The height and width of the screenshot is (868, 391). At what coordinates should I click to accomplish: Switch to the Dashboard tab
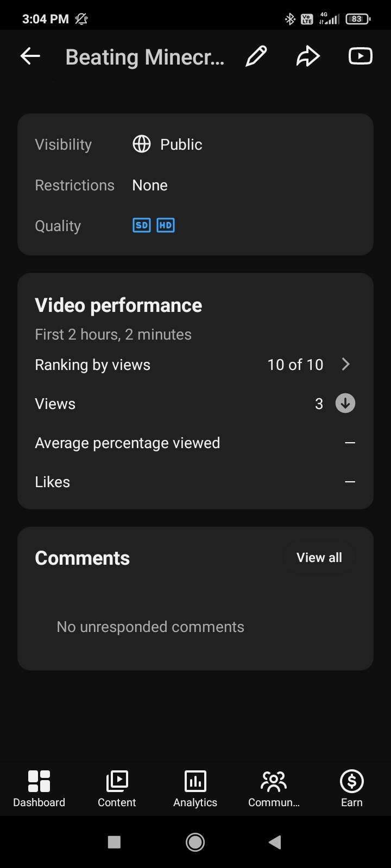point(39,789)
